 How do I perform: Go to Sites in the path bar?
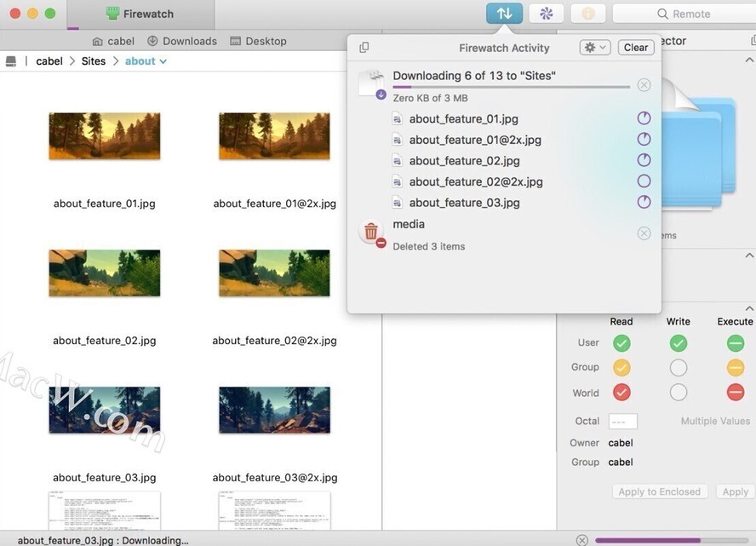(94, 61)
